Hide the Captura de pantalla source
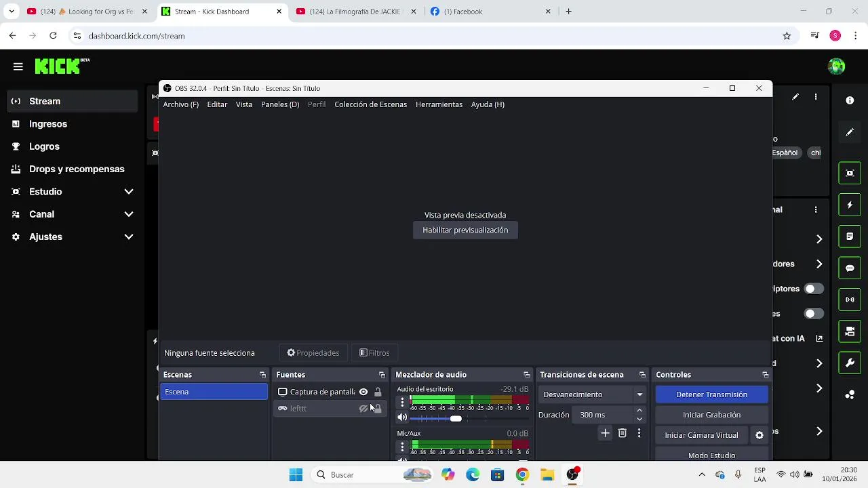This screenshot has width=868, height=488. [x=363, y=392]
